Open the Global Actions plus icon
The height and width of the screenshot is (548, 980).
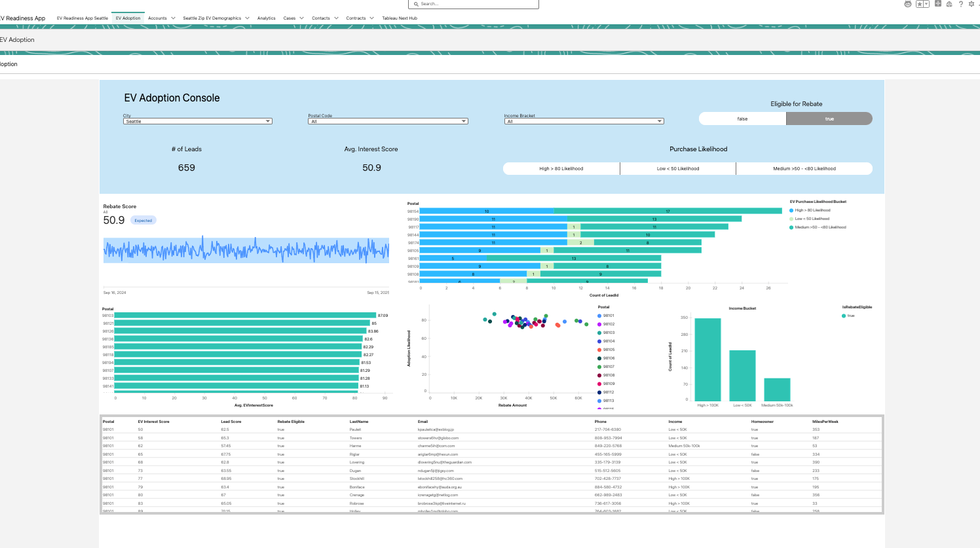[938, 4]
